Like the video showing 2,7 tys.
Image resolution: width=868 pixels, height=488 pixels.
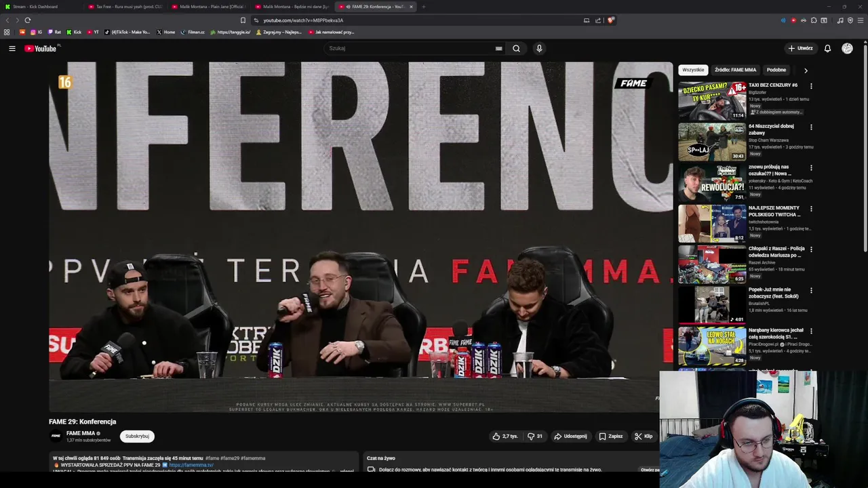[x=505, y=436]
